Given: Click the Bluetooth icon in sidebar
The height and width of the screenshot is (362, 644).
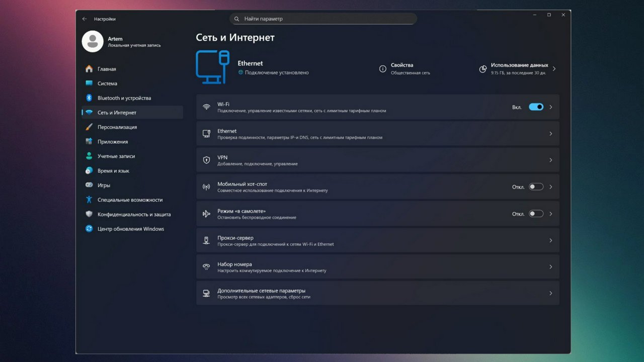Looking at the screenshot, I should click(89, 98).
